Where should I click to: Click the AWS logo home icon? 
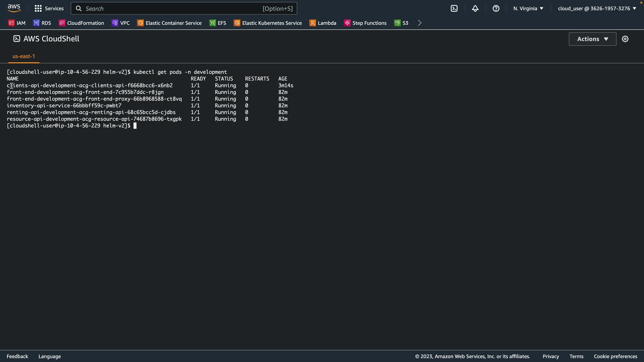(14, 8)
